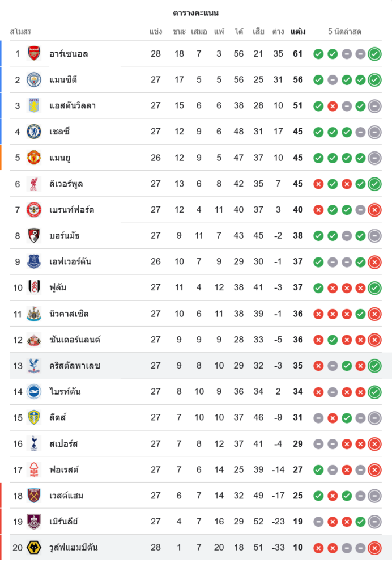The image size is (392, 567).
Task: Click the 5 นัดล่าสุด form header
Action: point(344,32)
